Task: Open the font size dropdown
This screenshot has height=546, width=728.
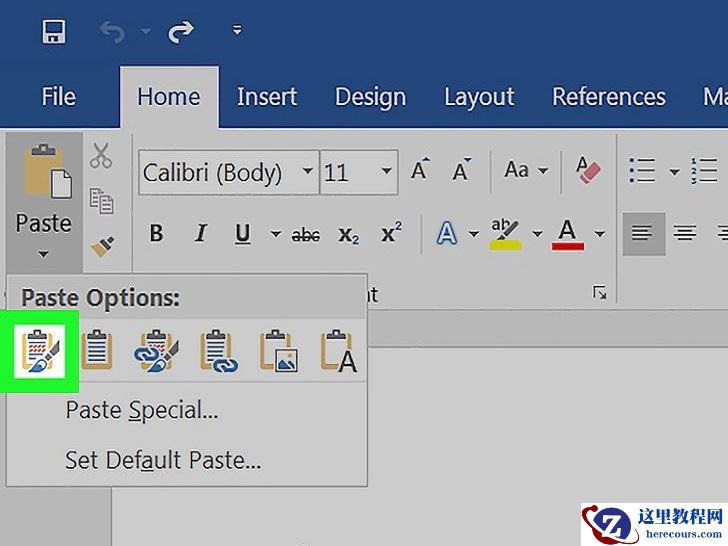Action: [386, 172]
